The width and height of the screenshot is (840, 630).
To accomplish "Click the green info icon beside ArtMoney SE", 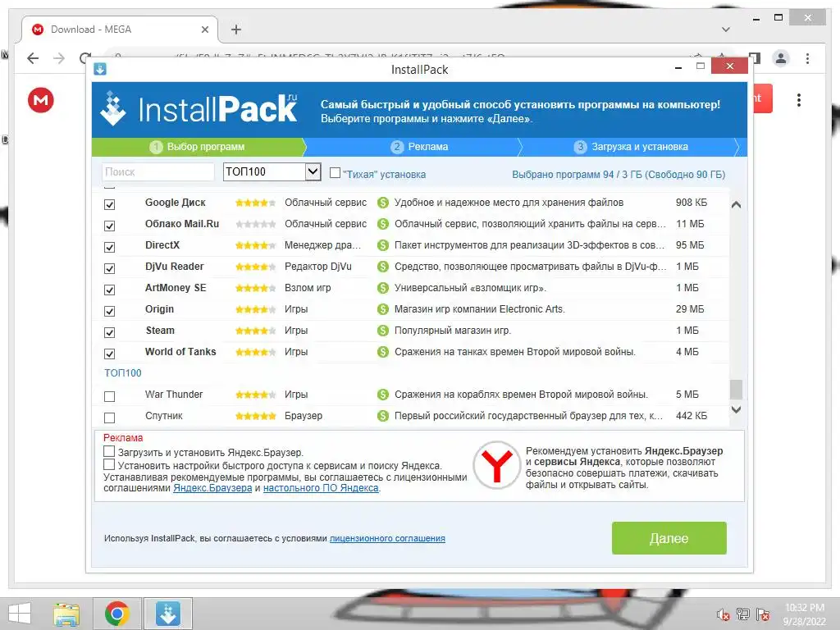I will click(382, 288).
